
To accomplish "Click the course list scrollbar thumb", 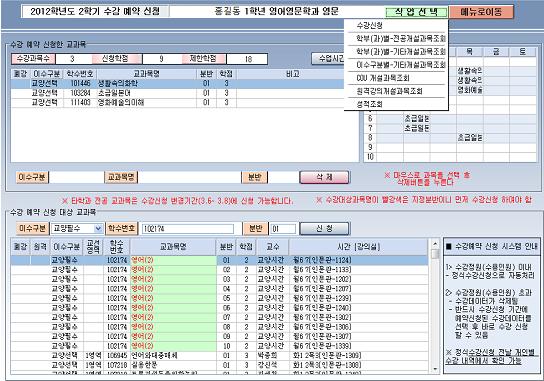I will (435, 254).
